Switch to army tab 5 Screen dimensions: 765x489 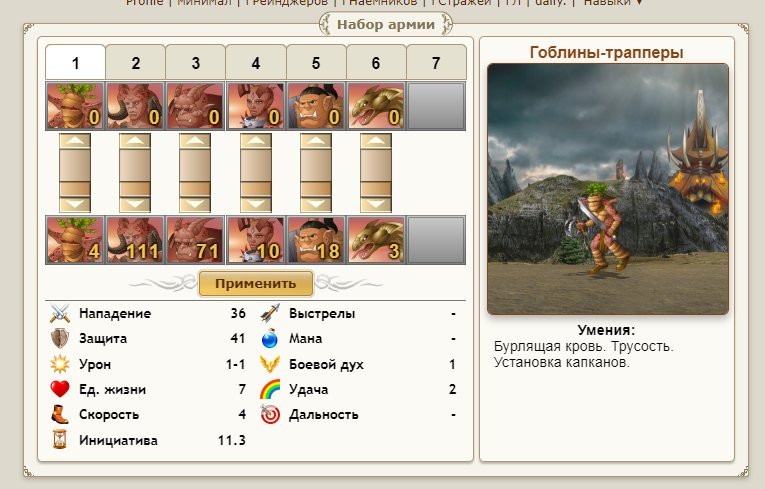click(x=316, y=62)
